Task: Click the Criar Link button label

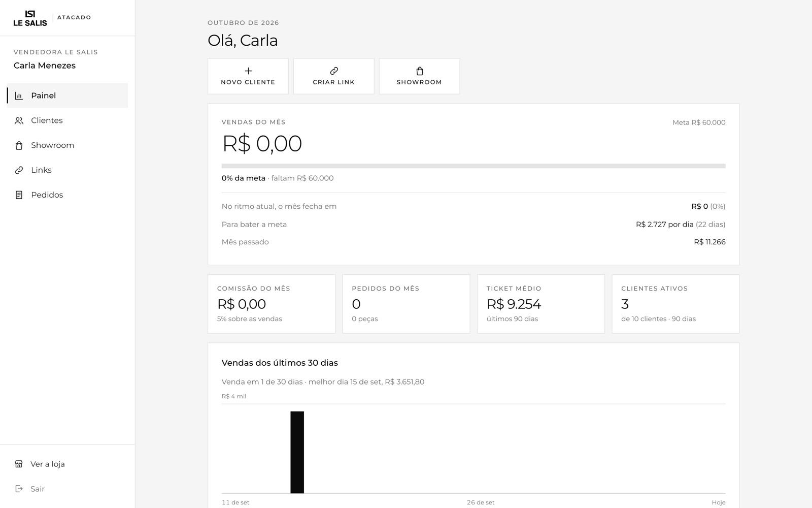Action: [x=334, y=82]
